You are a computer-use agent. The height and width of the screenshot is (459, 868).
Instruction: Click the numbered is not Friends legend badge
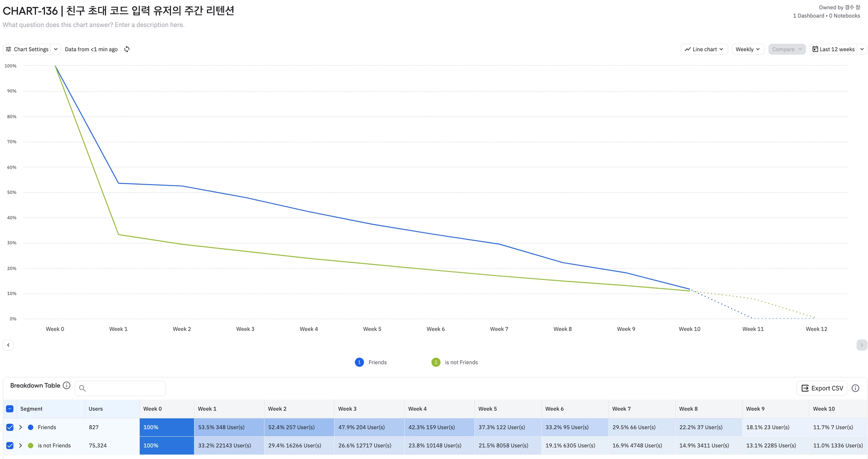pos(436,362)
